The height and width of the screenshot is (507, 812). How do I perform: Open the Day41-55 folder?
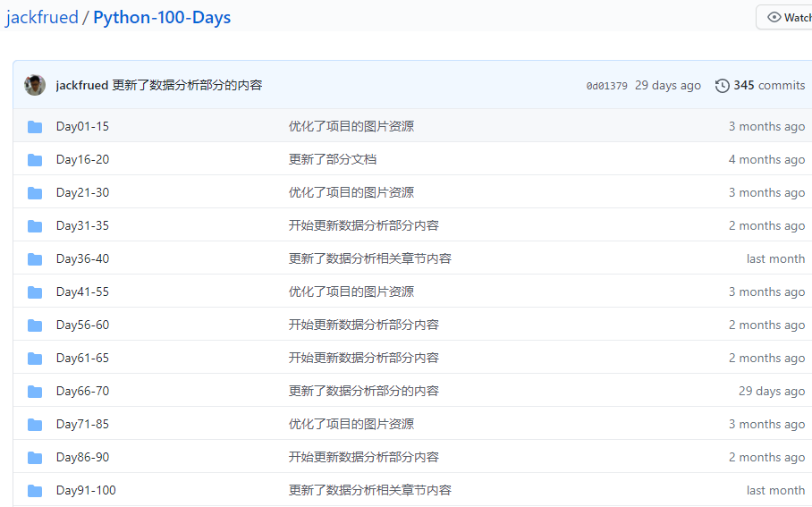click(x=82, y=292)
